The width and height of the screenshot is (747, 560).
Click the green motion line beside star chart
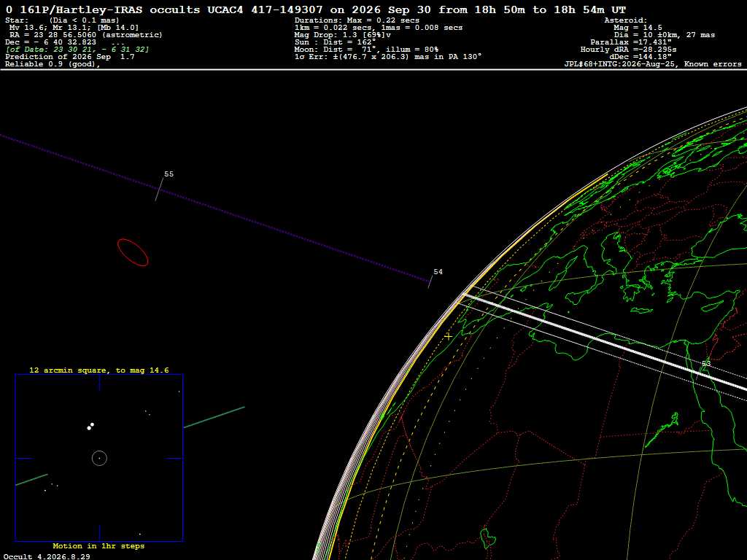click(214, 417)
